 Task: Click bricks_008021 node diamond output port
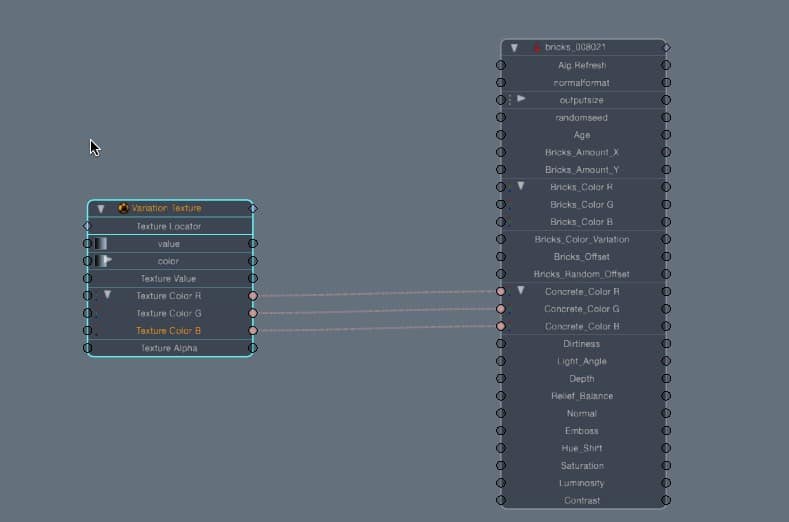[667, 47]
